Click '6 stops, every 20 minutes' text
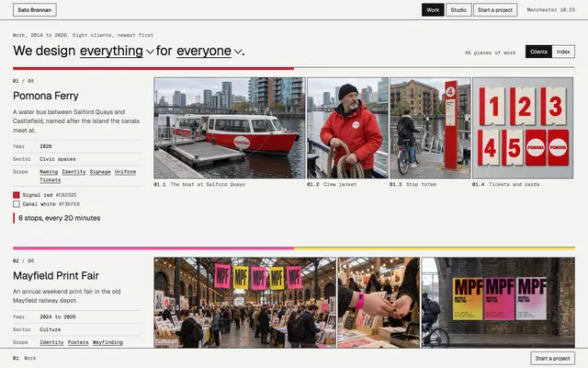588x368 pixels. pos(59,218)
